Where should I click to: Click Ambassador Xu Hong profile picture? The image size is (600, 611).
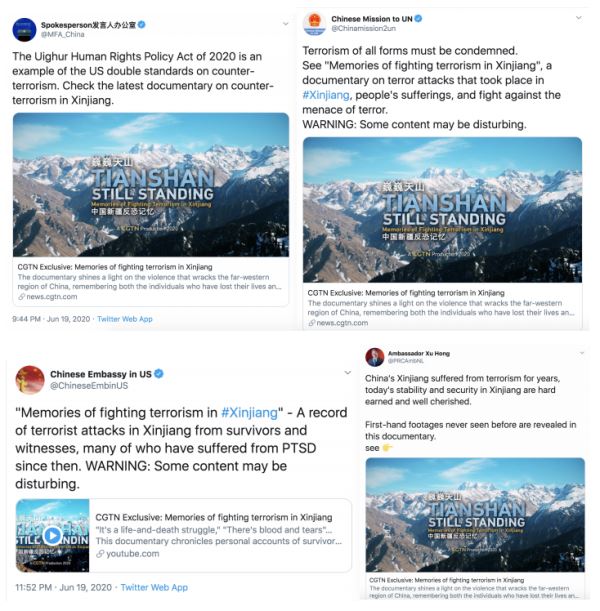[x=375, y=357]
